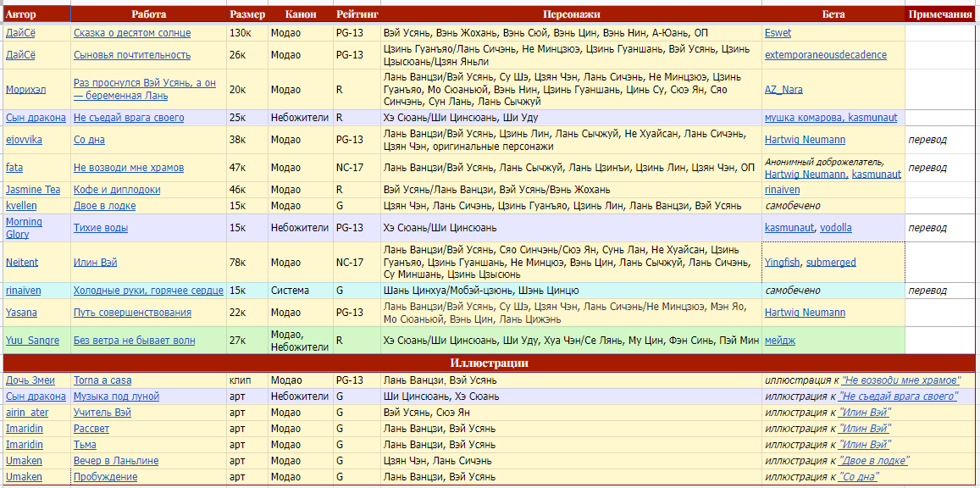The height and width of the screenshot is (488, 980).
Task: Open the work 'Не съедай врага своего'
Action: pyautogui.click(x=129, y=118)
